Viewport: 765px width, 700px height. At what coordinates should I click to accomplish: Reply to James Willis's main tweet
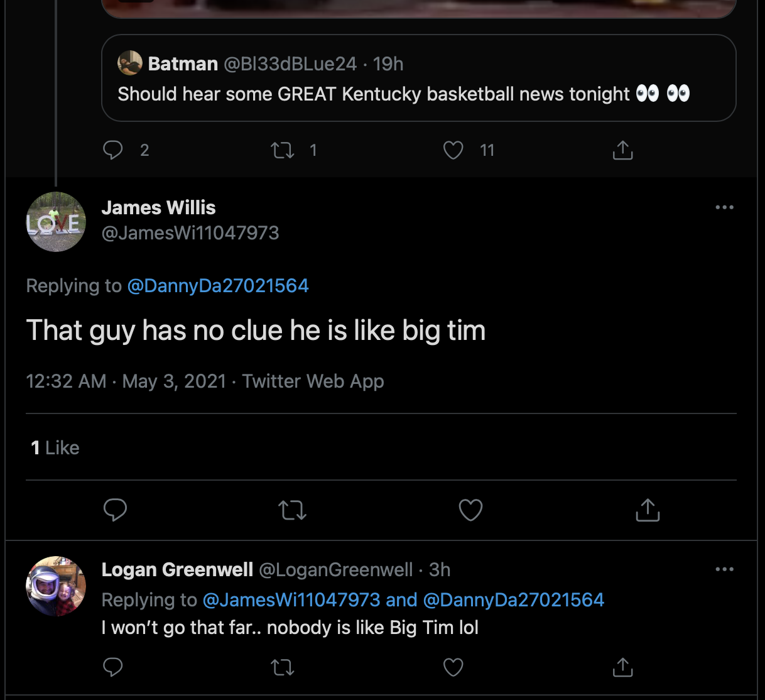(x=115, y=510)
